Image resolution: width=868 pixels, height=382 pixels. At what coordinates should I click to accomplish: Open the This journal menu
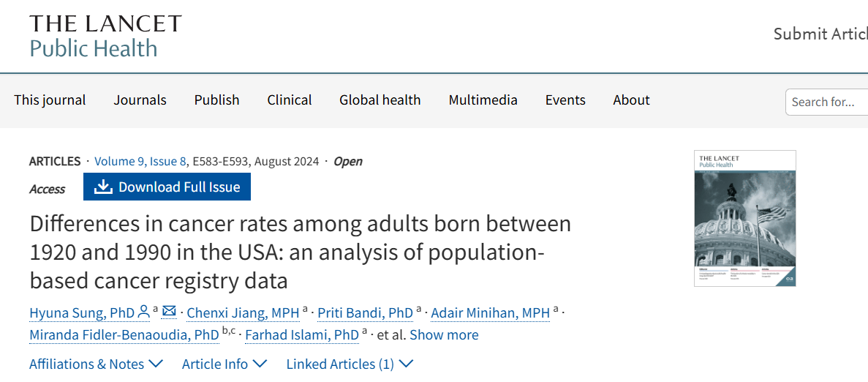(50, 100)
